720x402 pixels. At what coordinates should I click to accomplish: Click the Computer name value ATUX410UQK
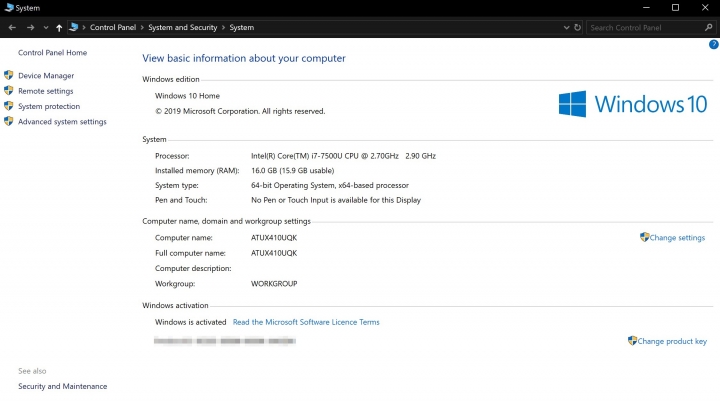[274, 238]
